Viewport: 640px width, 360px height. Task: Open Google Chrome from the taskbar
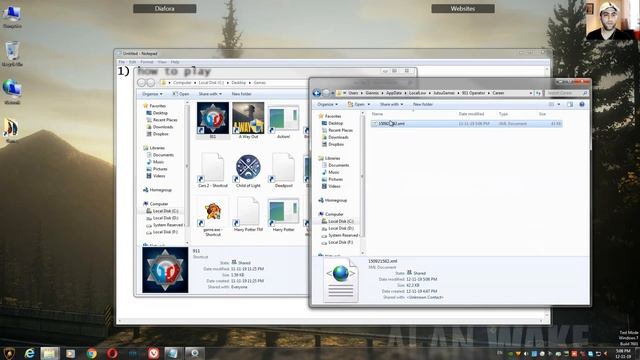pos(91,353)
